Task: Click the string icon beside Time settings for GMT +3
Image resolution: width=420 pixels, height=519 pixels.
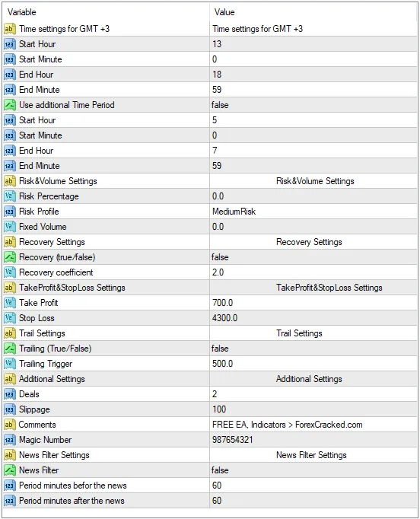Action: (10, 29)
